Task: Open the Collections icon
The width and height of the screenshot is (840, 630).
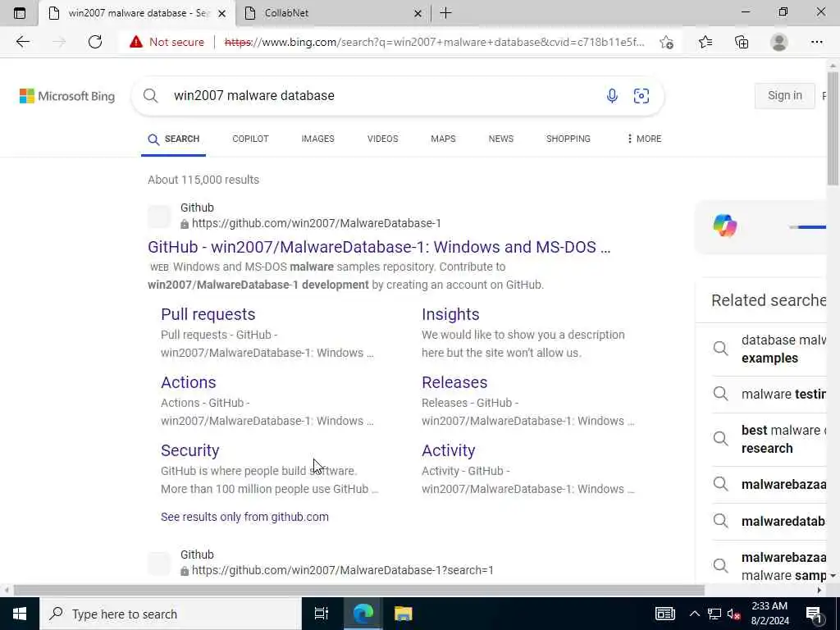Action: click(x=742, y=42)
